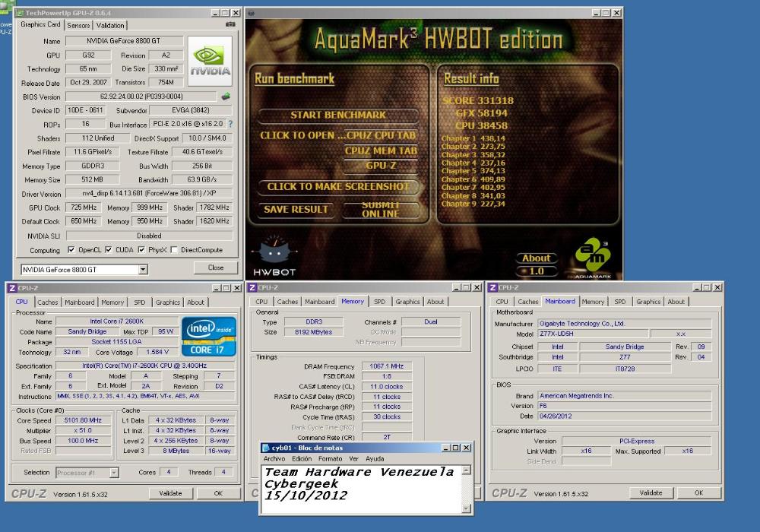Screen dimensions: 760x532
Task: Click the Close button in GPU-Z
Action: pyautogui.click(x=216, y=268)
